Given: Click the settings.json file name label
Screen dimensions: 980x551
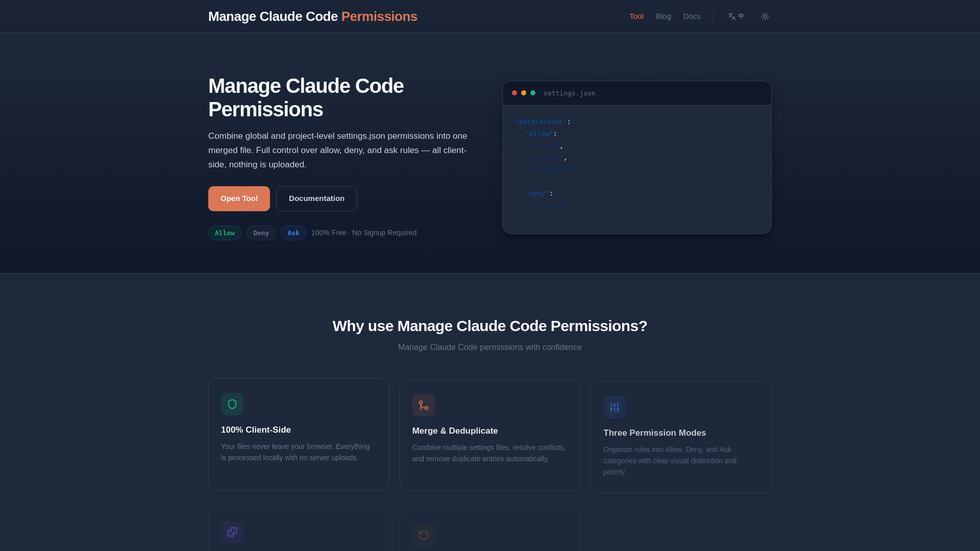Looking at the screenshot, I should (569, 93).
